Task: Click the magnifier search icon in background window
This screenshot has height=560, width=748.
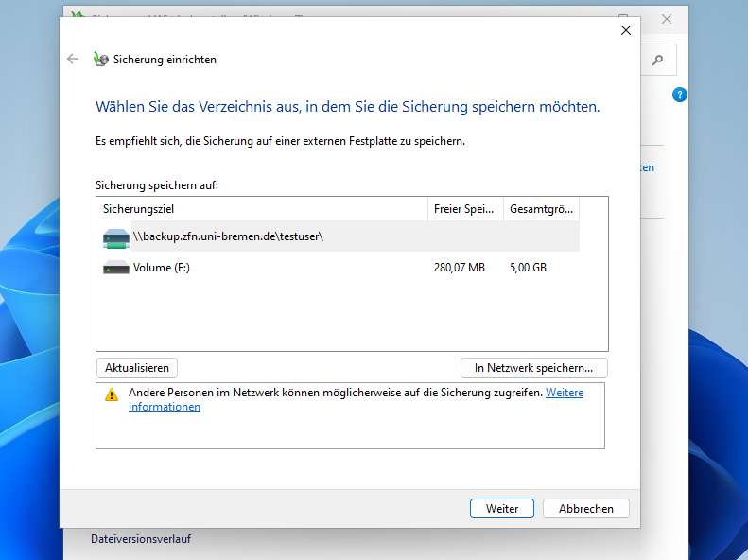Action: (658, 60)
